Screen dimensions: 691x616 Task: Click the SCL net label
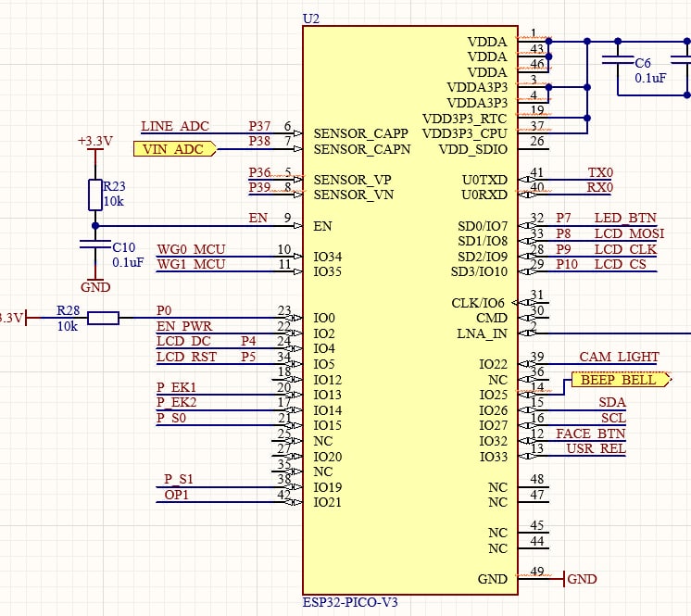tap(613, 418)
